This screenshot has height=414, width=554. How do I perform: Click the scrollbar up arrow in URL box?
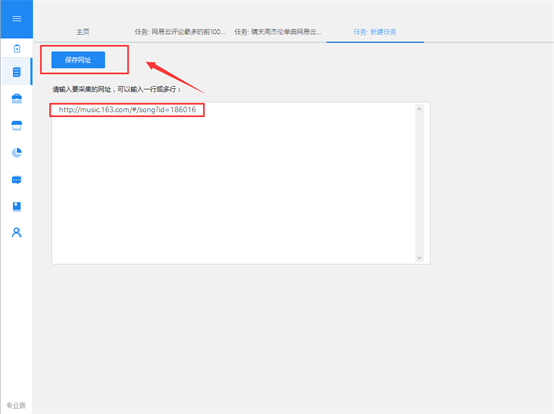pyautogui.click(x=419, y=109)
